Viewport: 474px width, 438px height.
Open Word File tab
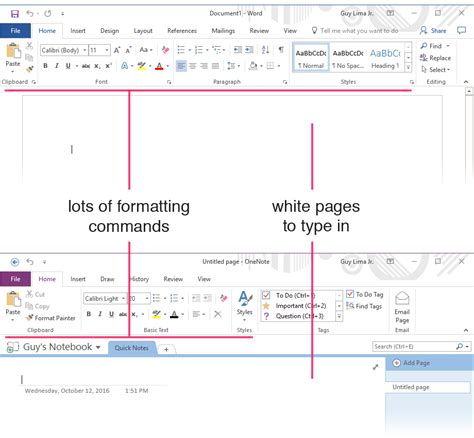[x=15, y=31]
